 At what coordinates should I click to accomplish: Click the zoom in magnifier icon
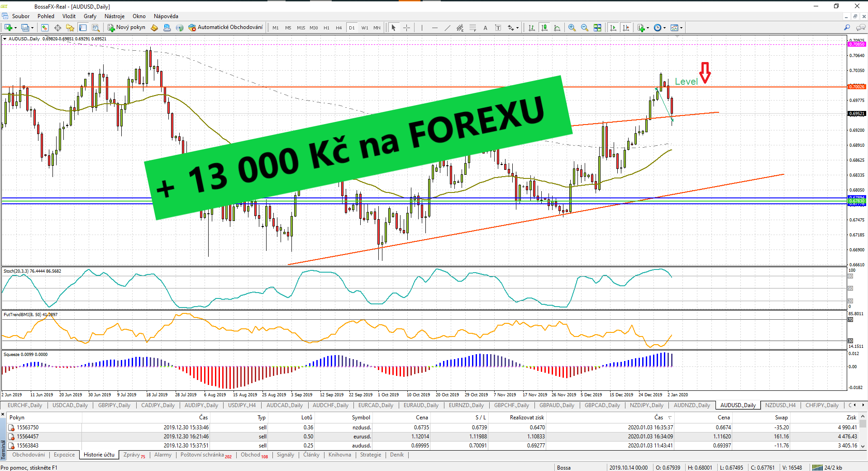pyautogui.click(x=572, y=28)
